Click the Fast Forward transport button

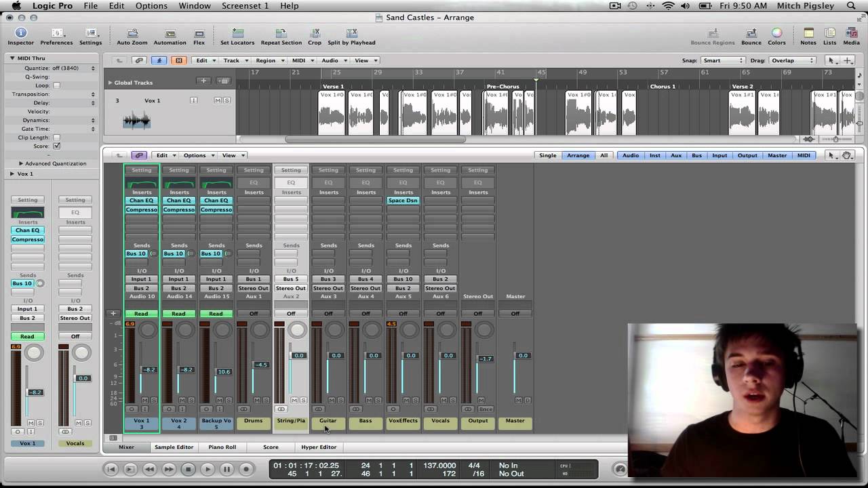pos(169,469)
